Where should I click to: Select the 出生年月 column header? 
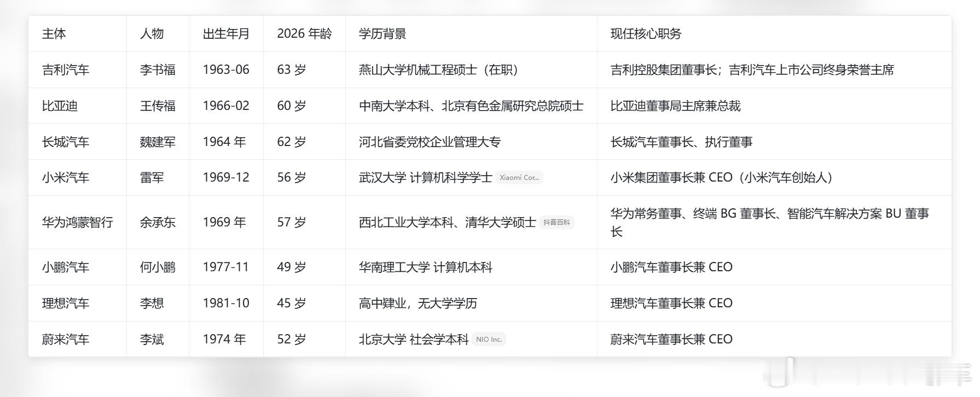click(x=226, y=34)
